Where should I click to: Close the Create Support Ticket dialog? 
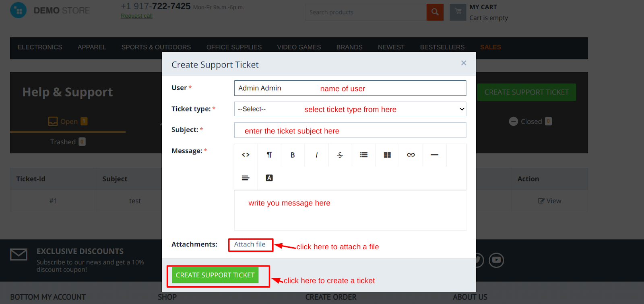(464, 63)
